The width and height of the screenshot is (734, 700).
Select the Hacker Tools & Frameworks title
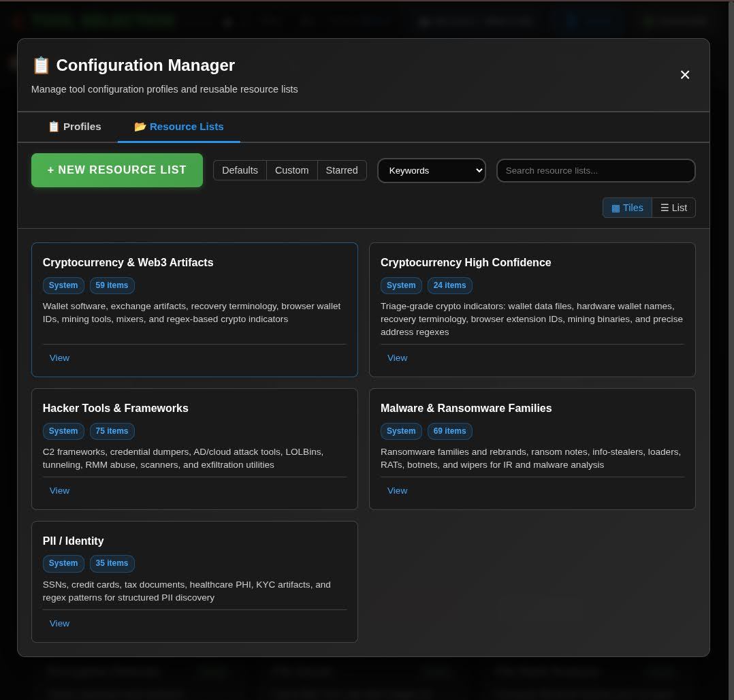115,409
